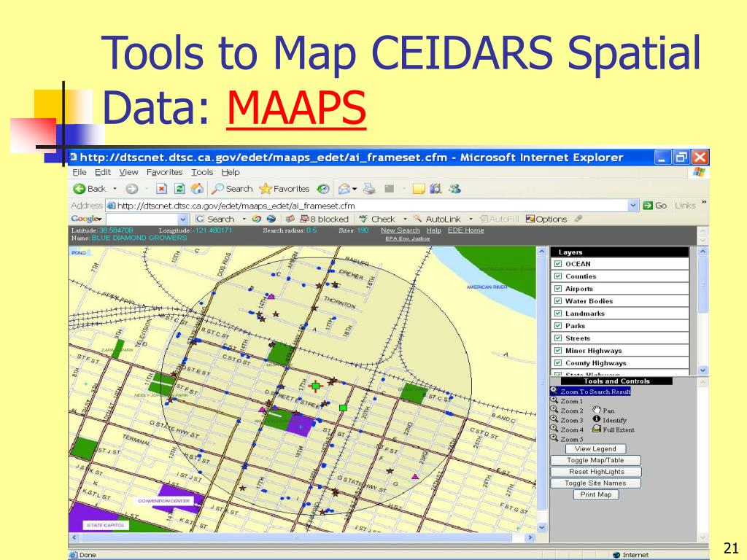
Task: Click the EDE Home link
Action: 465,230
